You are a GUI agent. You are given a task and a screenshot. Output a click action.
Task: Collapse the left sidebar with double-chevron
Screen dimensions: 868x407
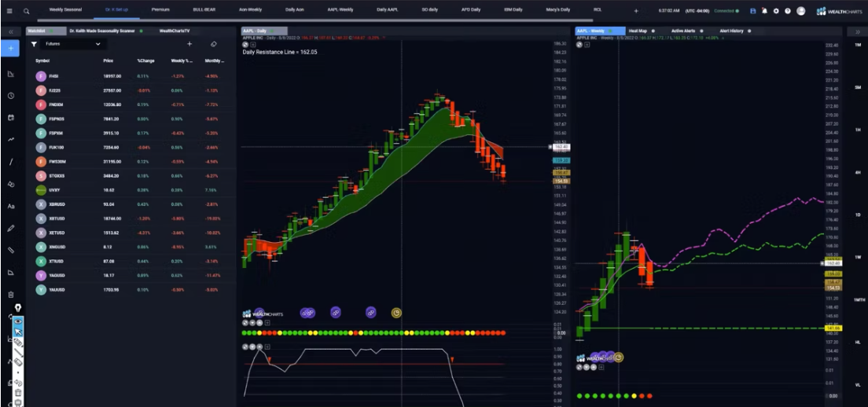pos(10,31)
